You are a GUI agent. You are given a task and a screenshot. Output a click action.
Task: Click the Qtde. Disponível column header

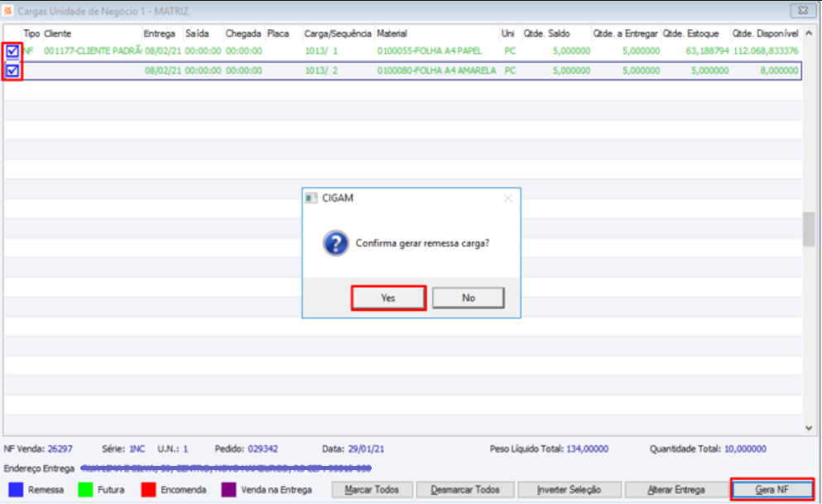(766, 34)
